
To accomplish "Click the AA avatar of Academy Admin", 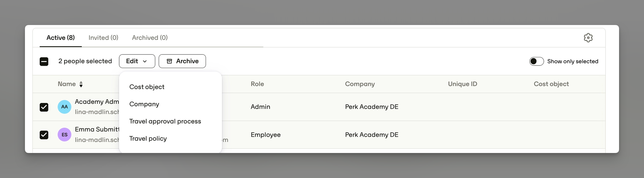I will 64,107.
